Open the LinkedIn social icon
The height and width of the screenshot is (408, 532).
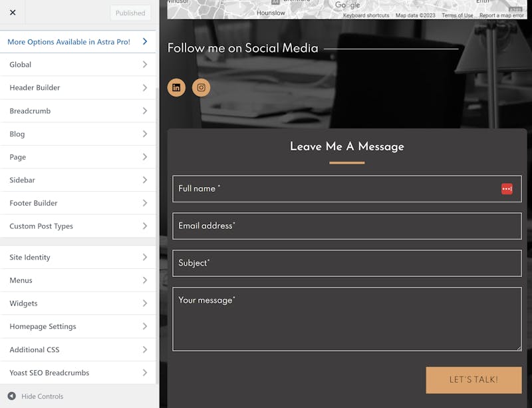176,88
